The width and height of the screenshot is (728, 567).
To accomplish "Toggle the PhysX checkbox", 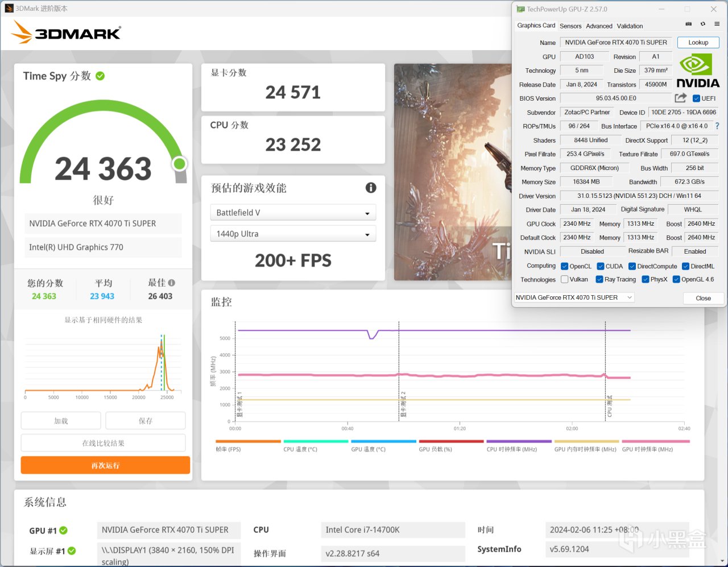I will click(x=646, y=279).
